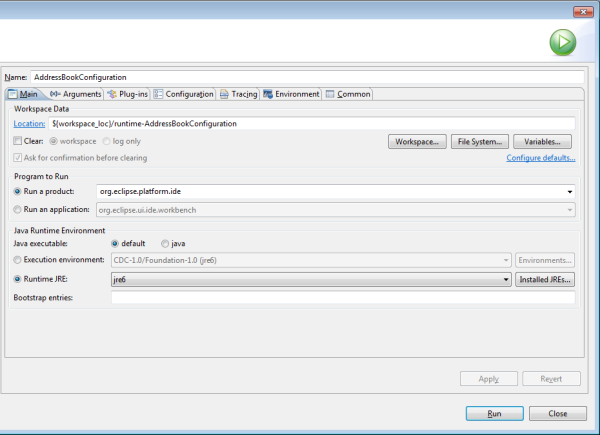Click the Run button at bottom
The image size is (600, 435).
pyautogui.click(x=494, y=413)
